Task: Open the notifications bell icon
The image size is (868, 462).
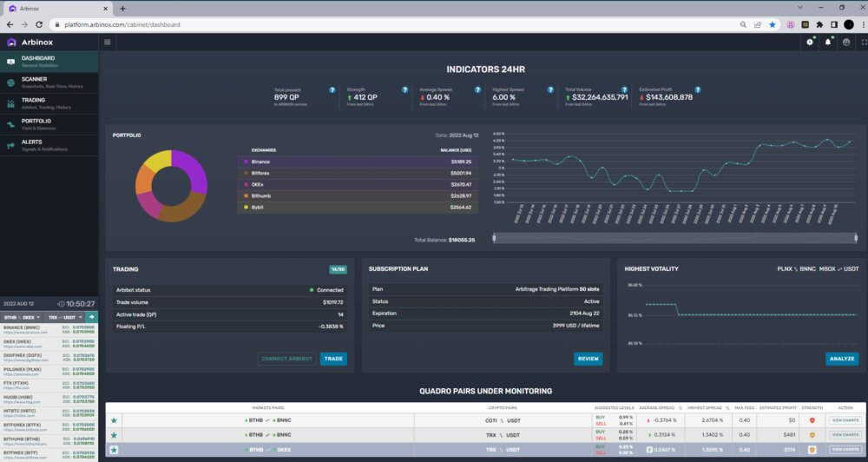Action: coord(828,42)
